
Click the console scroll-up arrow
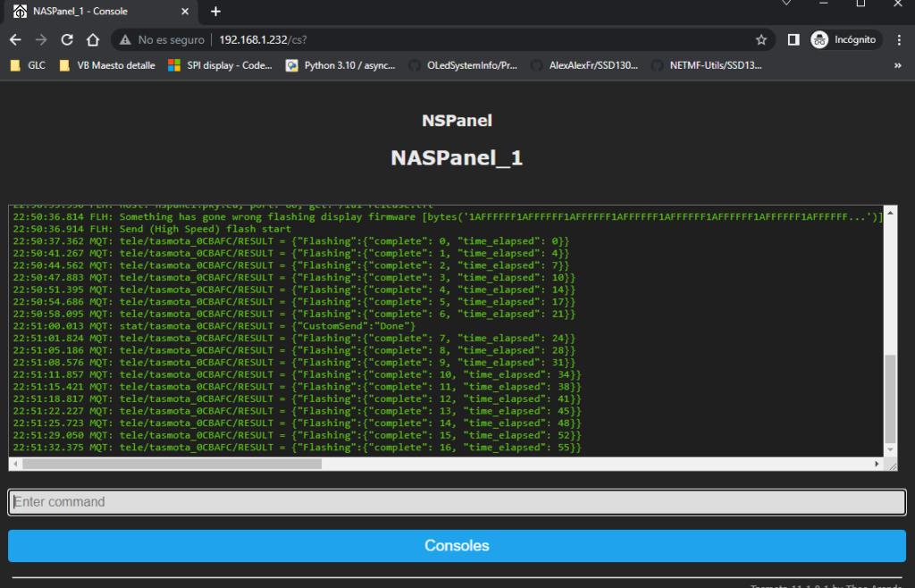(890, 213)
